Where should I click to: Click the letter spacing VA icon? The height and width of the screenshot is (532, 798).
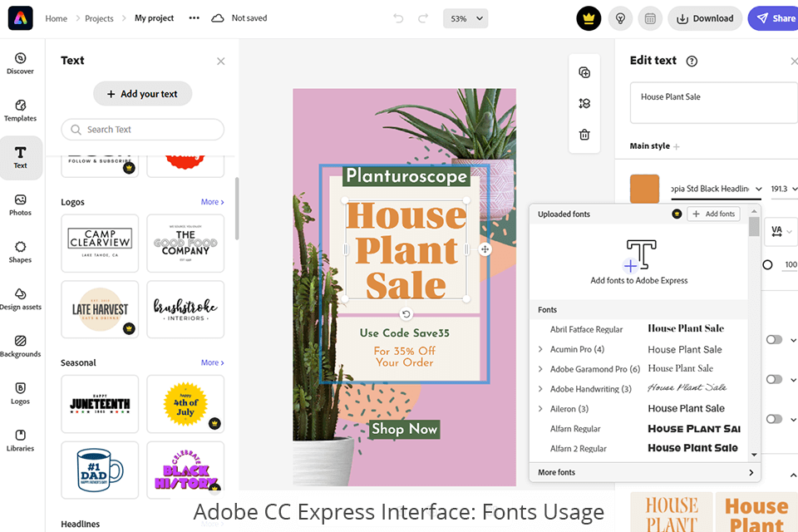776,232
